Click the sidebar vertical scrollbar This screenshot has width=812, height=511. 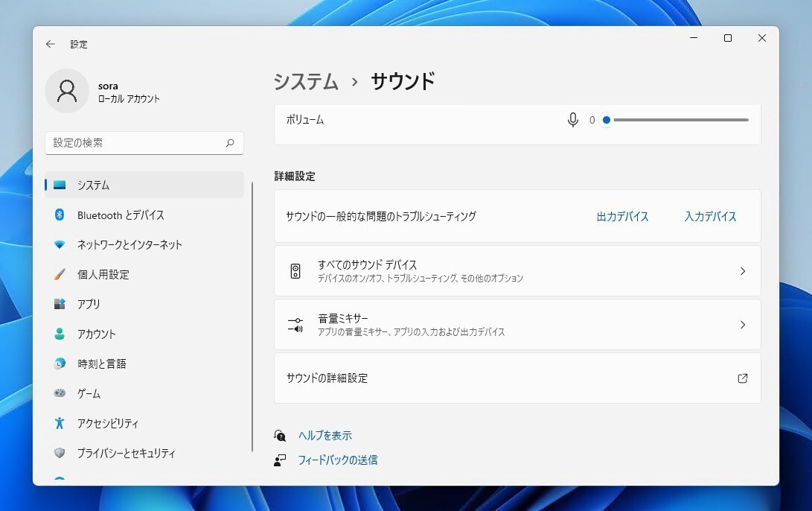point(252,317)
